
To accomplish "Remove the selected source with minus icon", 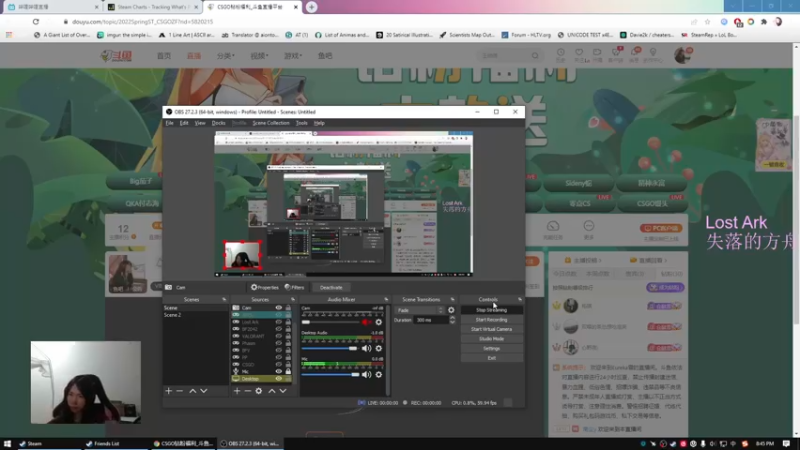I will 247,391.
